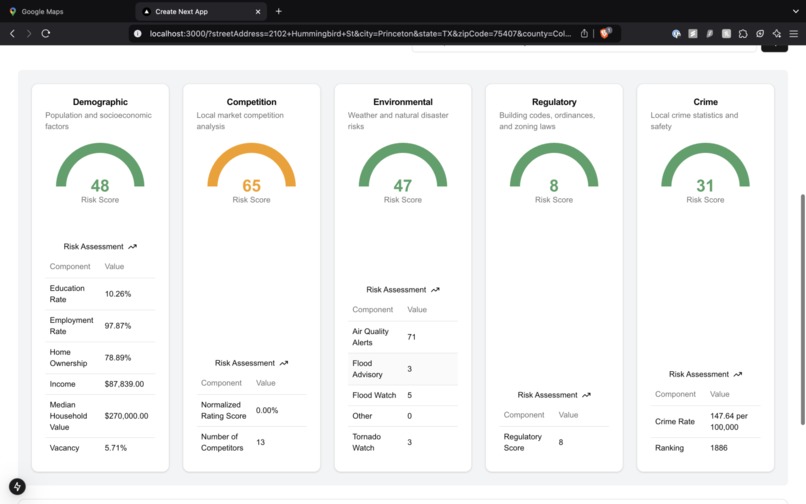Click the Crime Risk Assessment heading
The image size is (806, 504).
coord(699,374)
